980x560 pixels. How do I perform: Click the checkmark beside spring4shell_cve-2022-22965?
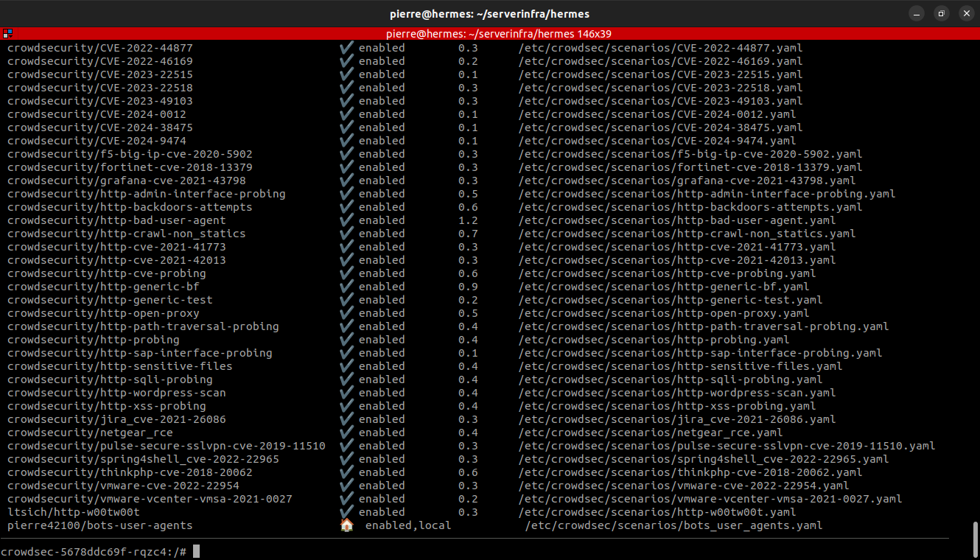point(346,459)
